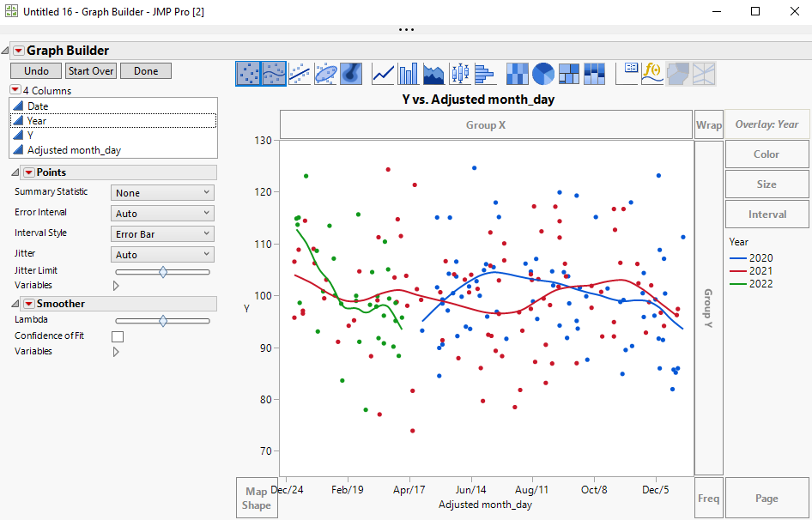
Task: Collapse the Smoother section disclosure triangle
Action: coord(14,304)
